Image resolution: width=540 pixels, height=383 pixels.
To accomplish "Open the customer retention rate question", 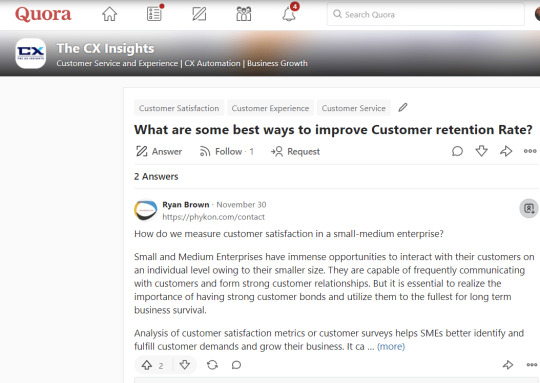I will pos(333,130).
